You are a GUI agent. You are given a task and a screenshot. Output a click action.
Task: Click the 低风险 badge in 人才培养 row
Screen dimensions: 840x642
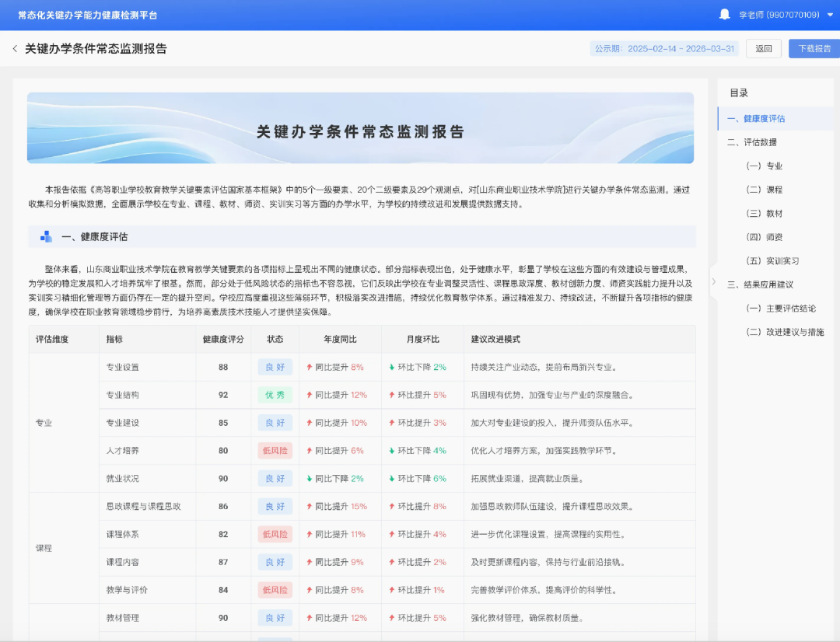(x=275, y=451)
